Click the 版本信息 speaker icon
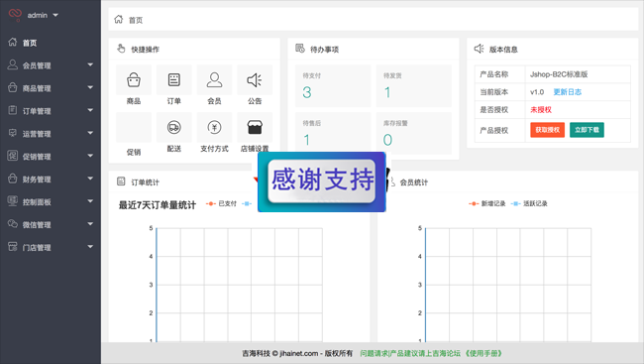 pyautogui.click(x=479, y=49)
